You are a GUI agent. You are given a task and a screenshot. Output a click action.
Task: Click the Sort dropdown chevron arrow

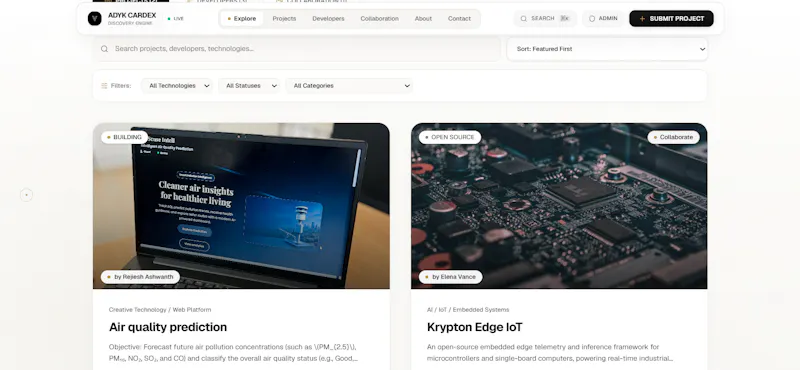(x=702, y=49)
